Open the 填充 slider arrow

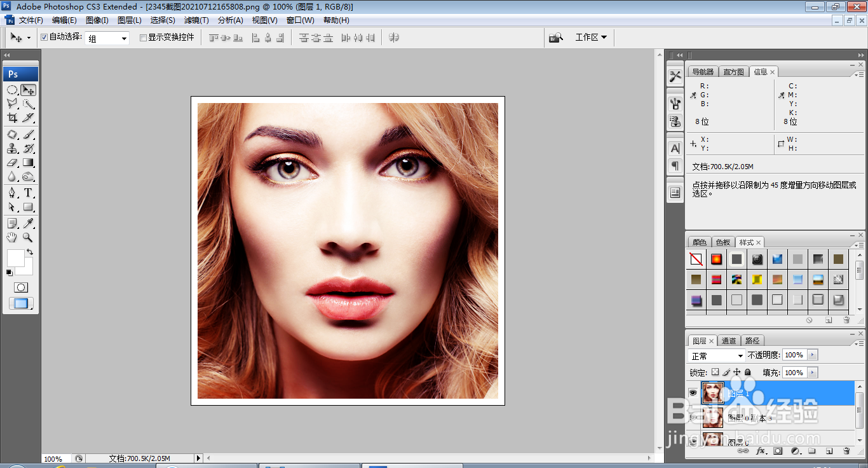(x=813, y=373)
